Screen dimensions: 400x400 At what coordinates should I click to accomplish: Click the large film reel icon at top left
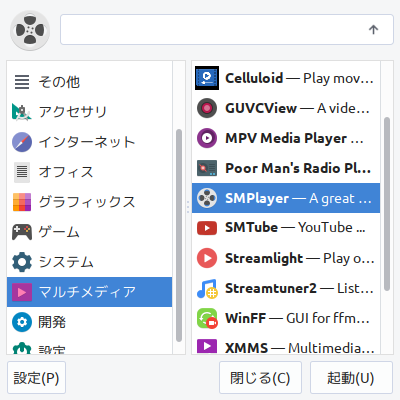coord(30,30)
